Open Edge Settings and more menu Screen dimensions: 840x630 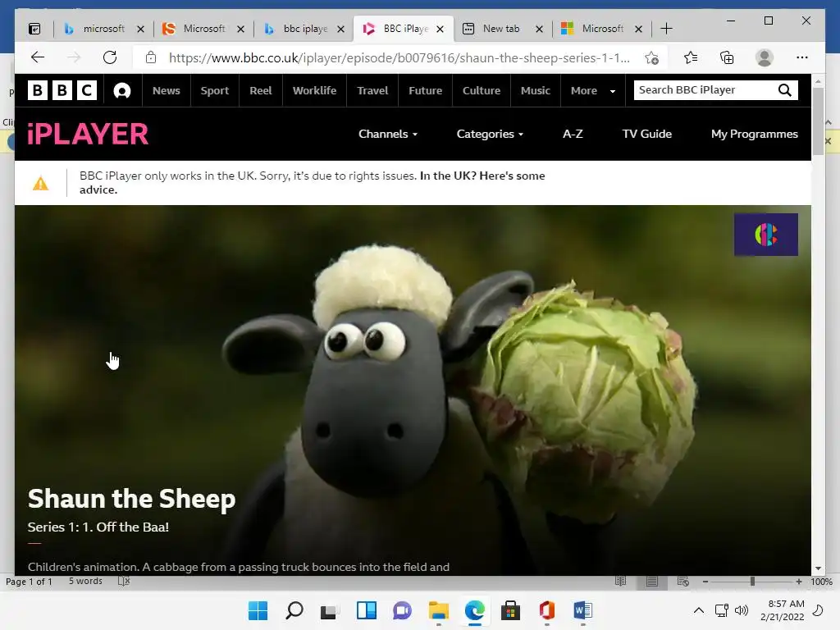[802, 57]
